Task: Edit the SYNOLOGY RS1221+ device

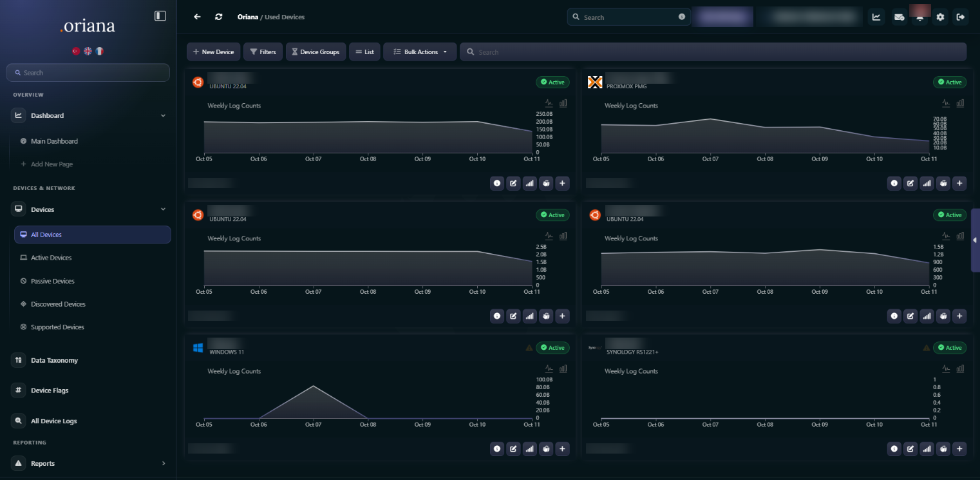Action: click(910, 448)
